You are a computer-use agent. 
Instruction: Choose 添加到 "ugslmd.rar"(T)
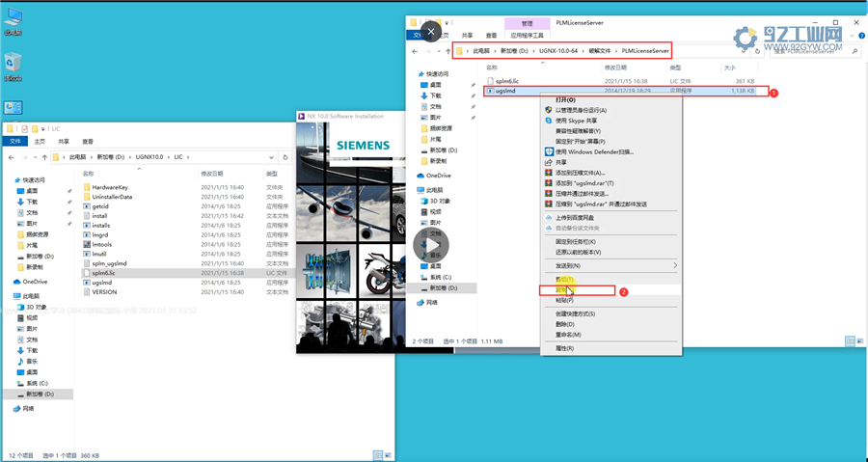[584, 183]
